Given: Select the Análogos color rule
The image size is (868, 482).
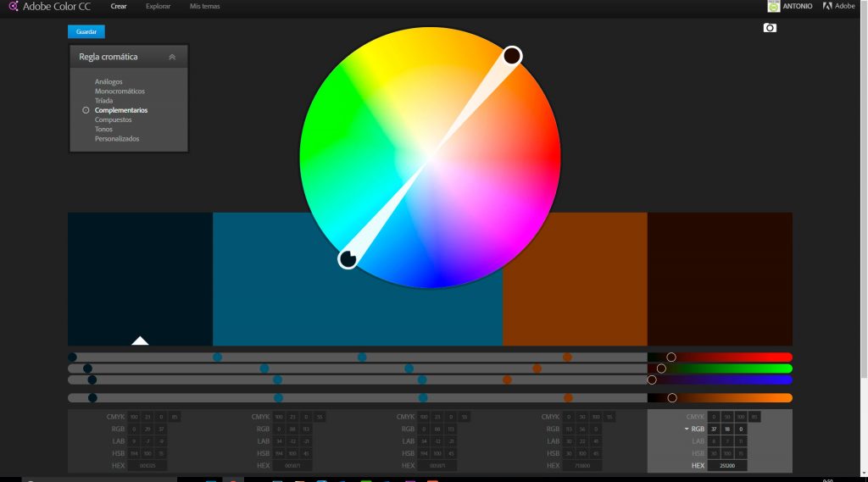Looking at the screenshot, I should pos(108,82).
